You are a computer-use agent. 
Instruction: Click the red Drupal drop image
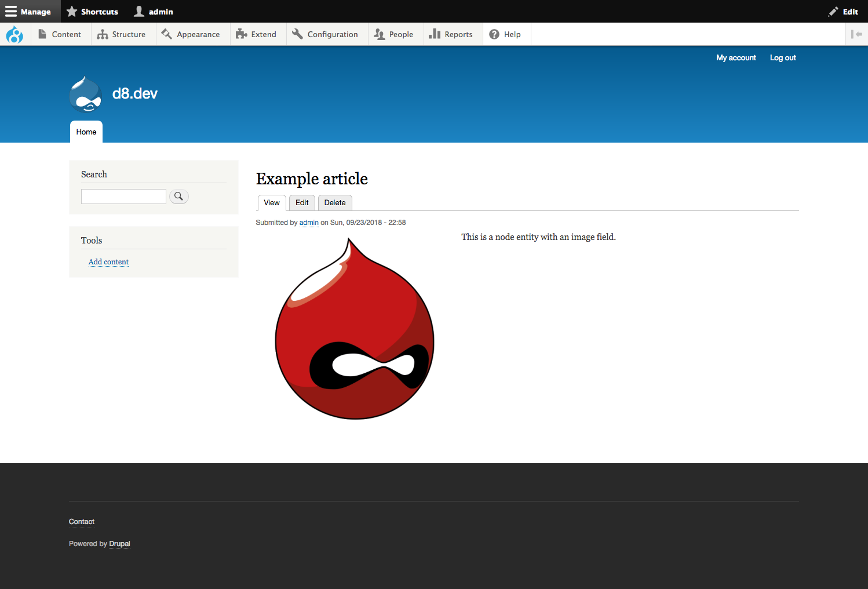tap(354, 329)
